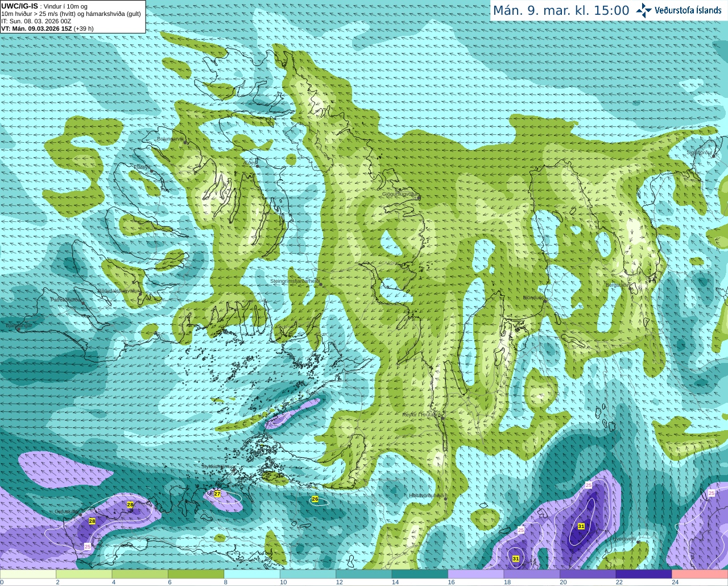Select the 12–14 m/s legend swatch
Image resolution: width=728 pixels, height=586 pixels.
pyautogui.click(x=364, y=574)
